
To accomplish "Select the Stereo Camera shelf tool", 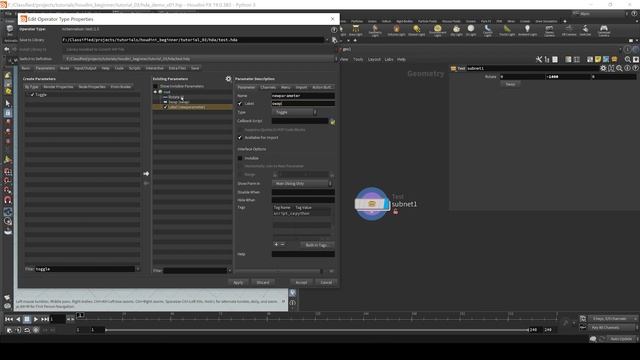I will [x=549, y=30].
